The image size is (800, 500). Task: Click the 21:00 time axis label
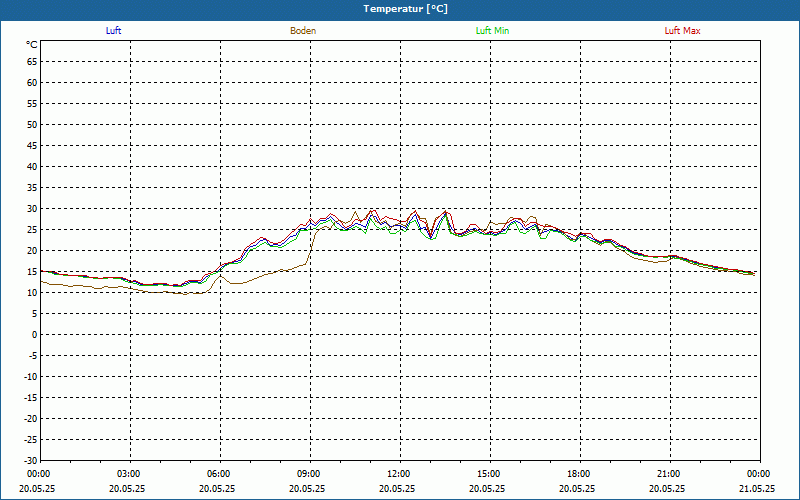coord(670,474)
